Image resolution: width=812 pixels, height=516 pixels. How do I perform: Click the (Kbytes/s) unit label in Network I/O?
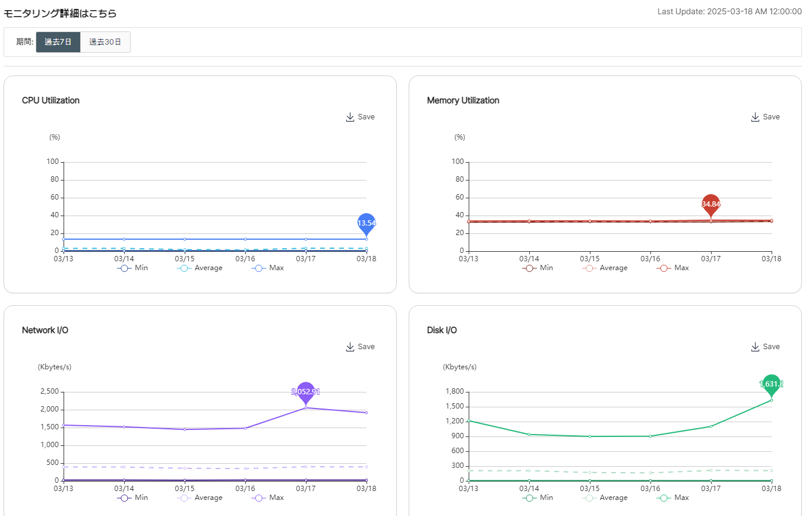pos(55,367)
